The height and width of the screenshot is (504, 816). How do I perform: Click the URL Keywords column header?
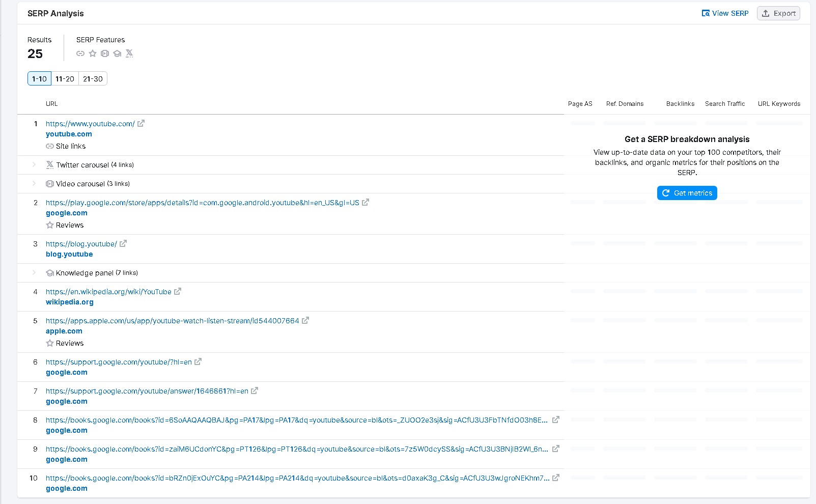779,104
